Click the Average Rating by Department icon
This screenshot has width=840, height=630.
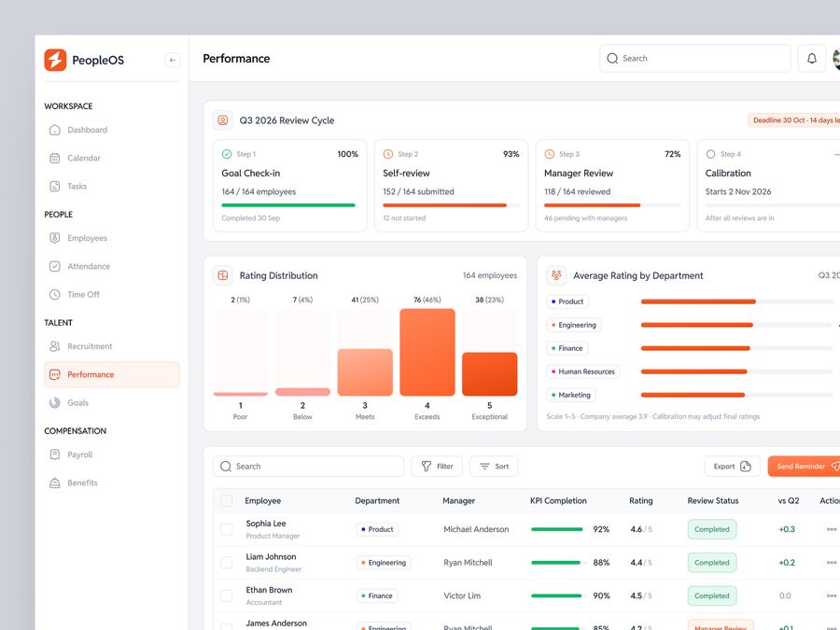point(556,275)
